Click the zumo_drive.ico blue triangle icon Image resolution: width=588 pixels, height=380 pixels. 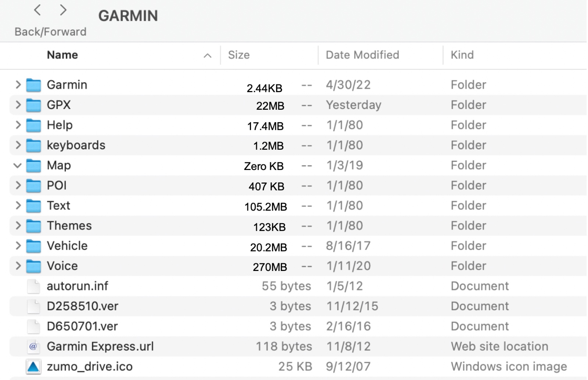[x=33, y=367]
